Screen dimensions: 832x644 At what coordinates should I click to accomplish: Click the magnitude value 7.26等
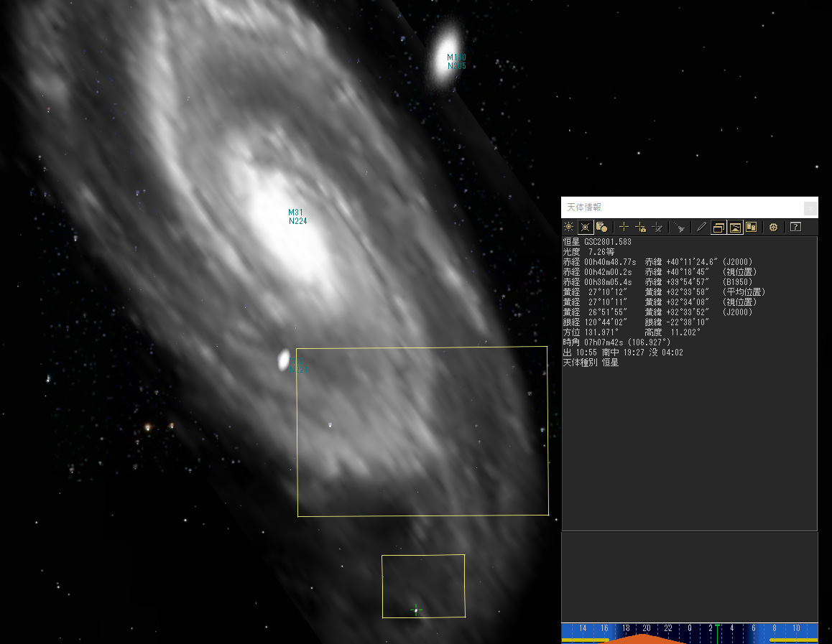coord(601,252)
